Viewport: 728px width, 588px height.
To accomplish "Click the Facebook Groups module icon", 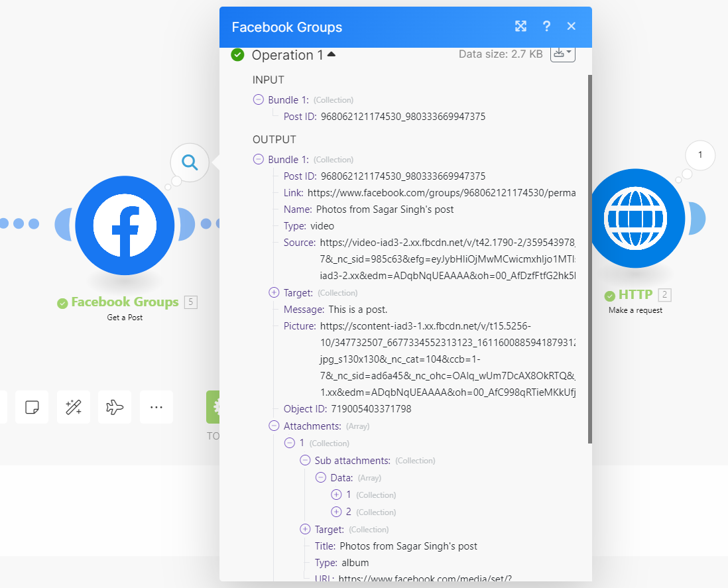I will click(125, 225).
